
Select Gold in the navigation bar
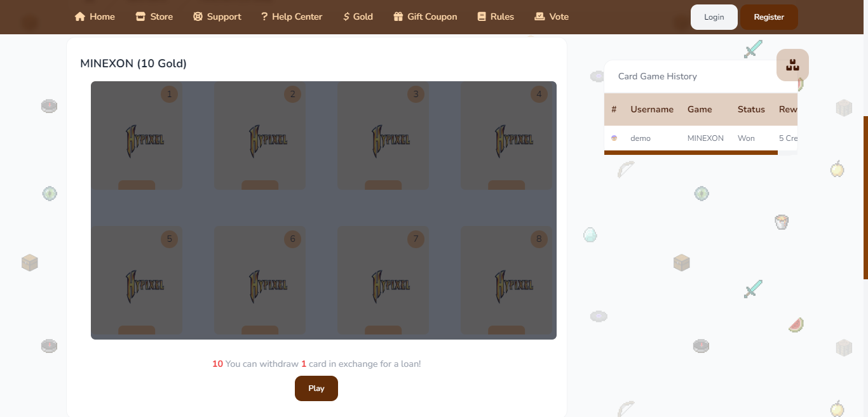pos(358,17)
